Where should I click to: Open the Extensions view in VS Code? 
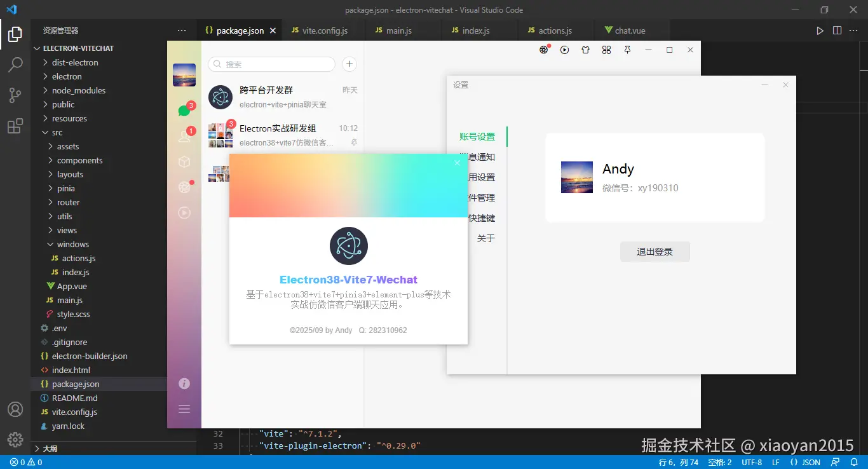point(15,126)
